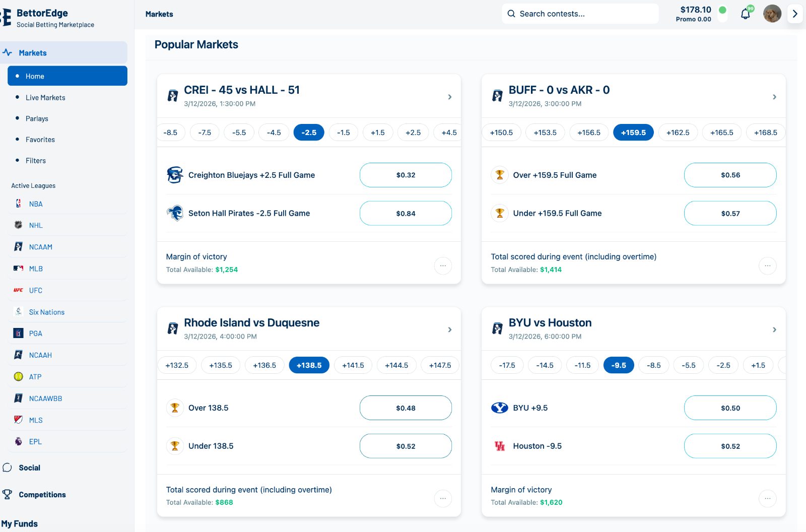Screen dimensions: 806x532
Task: Select the +162.5 total for BUFF vs AKR
Action: pyautogui.click(x=678, y=132)
